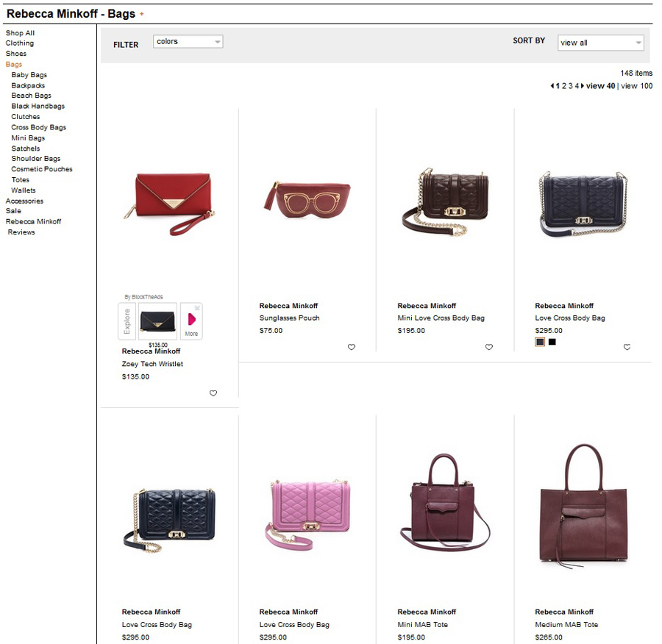Click the Mini Love Cross Body Bag name
This screenshot has width=662, height=644.
[441, 318]
